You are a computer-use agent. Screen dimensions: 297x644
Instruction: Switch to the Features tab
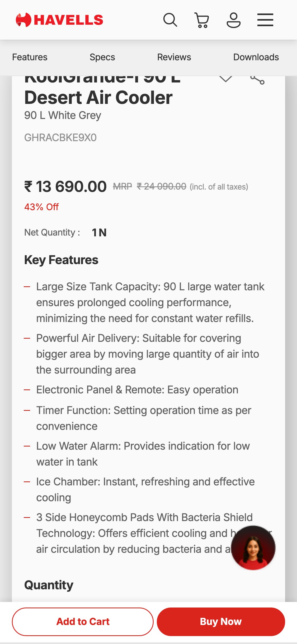30,57
